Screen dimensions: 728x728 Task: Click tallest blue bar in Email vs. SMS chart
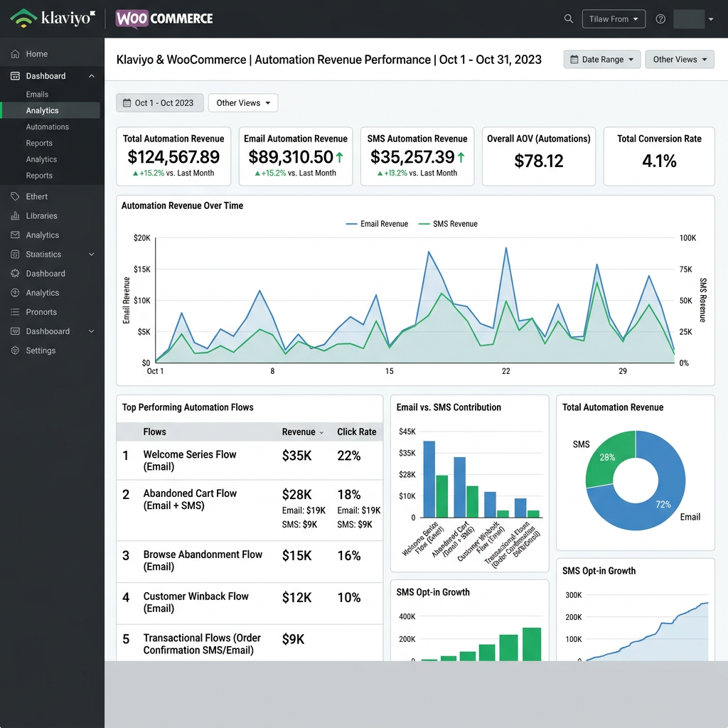click(x=429, y=479)
